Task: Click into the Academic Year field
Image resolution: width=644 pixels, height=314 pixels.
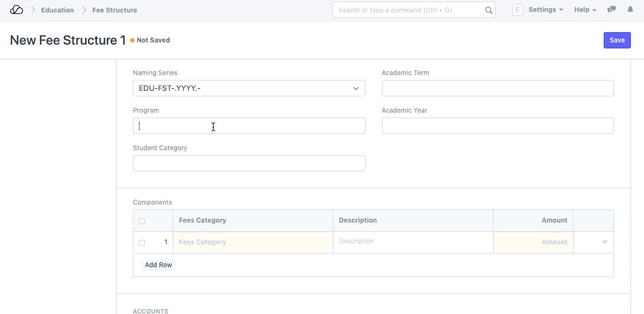Action: [497, 126]
